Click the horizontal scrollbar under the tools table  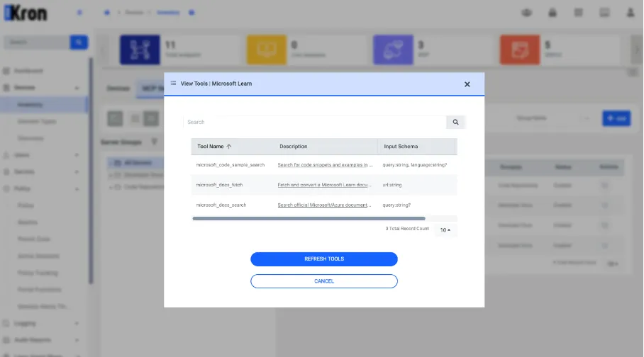click(309, 219)
